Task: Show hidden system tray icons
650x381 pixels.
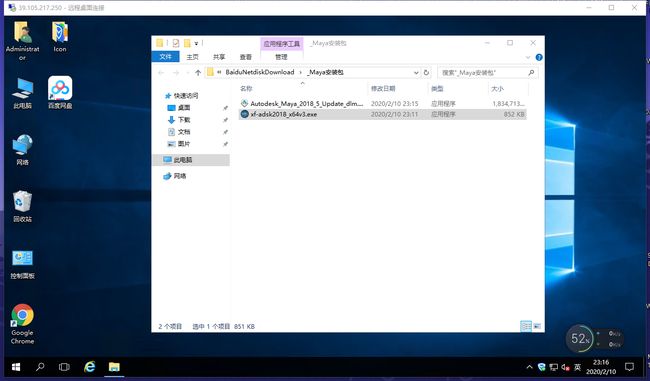Action: (529, 367)
